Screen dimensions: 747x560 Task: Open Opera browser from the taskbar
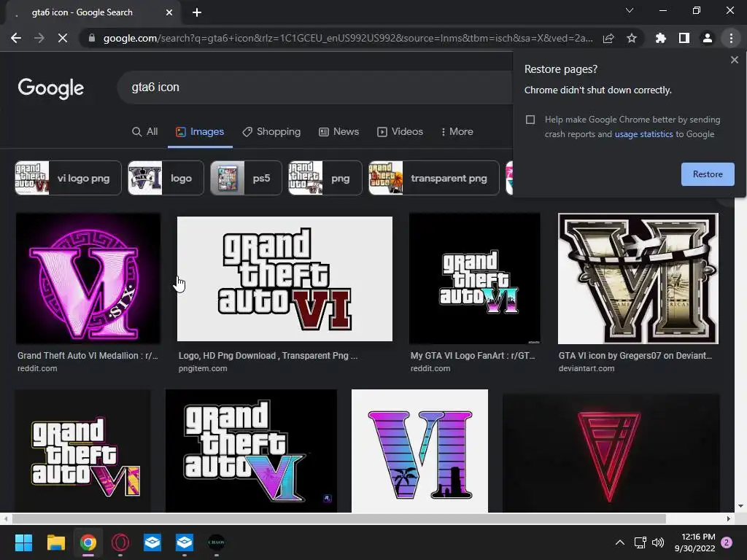[x=120, y=542]
